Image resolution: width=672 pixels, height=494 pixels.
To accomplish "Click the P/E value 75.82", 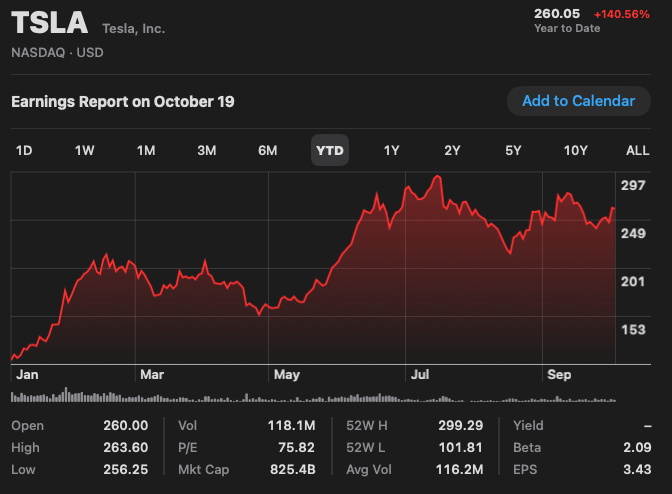I will tap(297, 447).
